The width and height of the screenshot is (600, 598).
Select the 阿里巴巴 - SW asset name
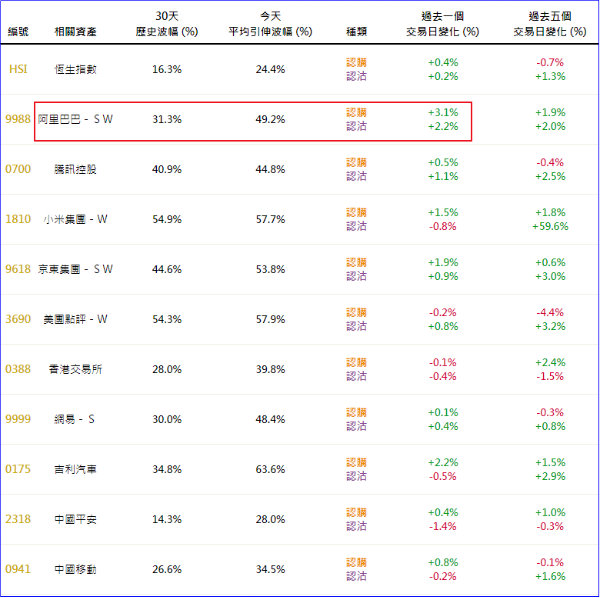(x=75, y=119)
